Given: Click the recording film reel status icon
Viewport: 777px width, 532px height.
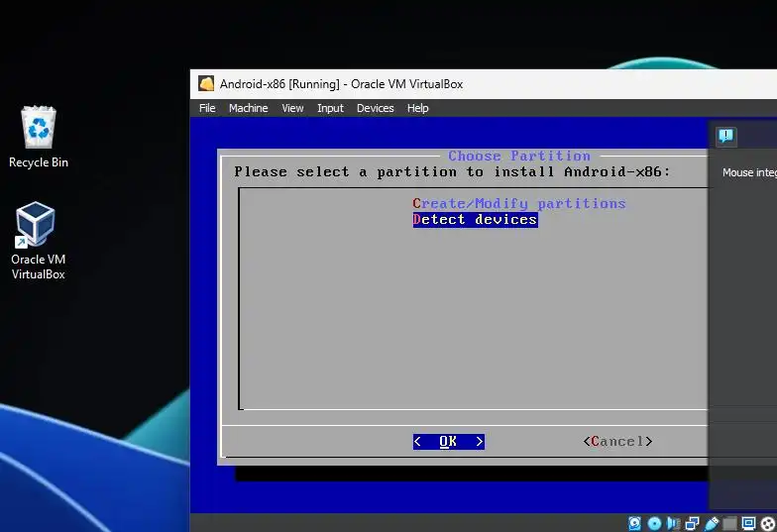Looking at the screenshot, I should click(767, 523).
